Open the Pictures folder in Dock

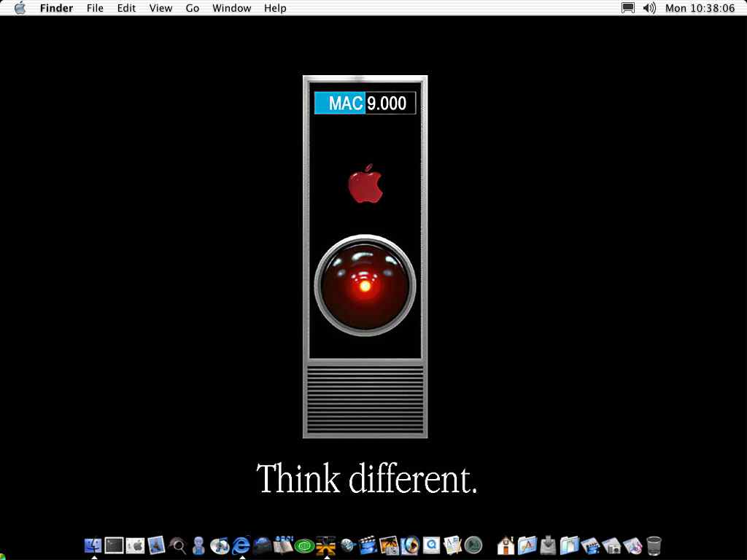point(612,545)
